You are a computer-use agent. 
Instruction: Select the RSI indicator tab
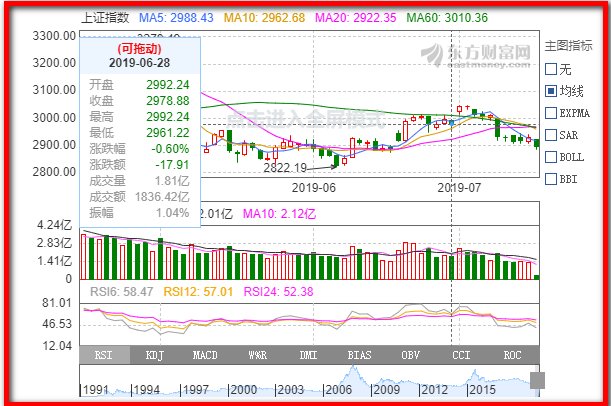point(103,355)
